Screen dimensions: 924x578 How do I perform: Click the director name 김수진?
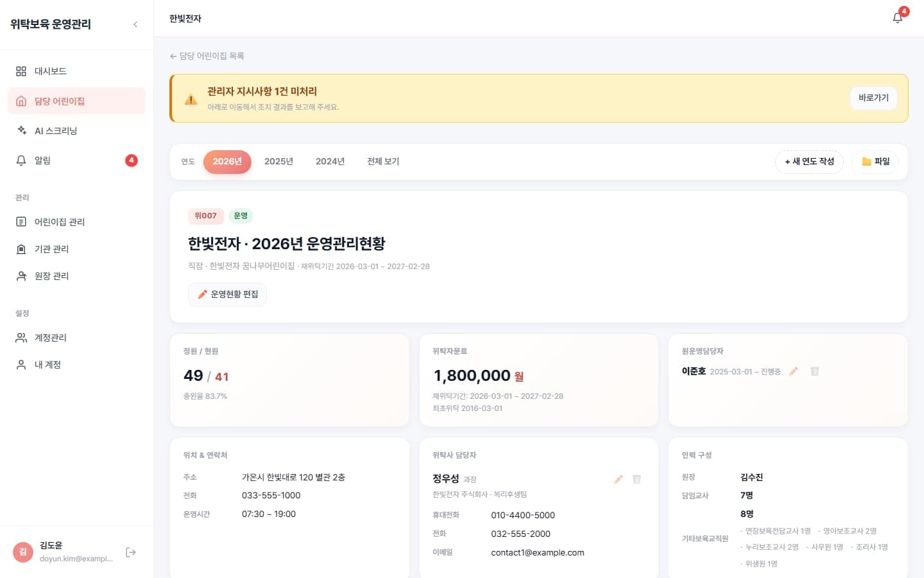tap(751, 477)
